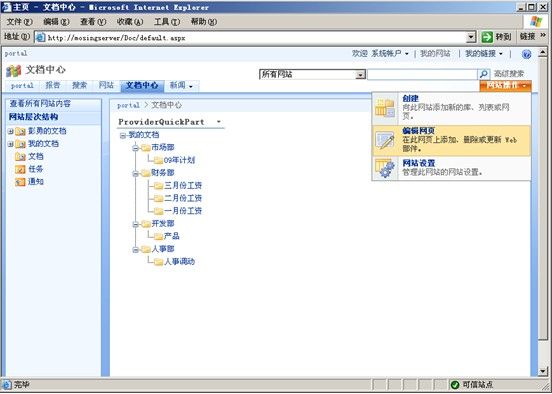Click the 文档 library icon in sidebar
The height and width of the screenshot is (394, 552).
(x=20, y=157)
